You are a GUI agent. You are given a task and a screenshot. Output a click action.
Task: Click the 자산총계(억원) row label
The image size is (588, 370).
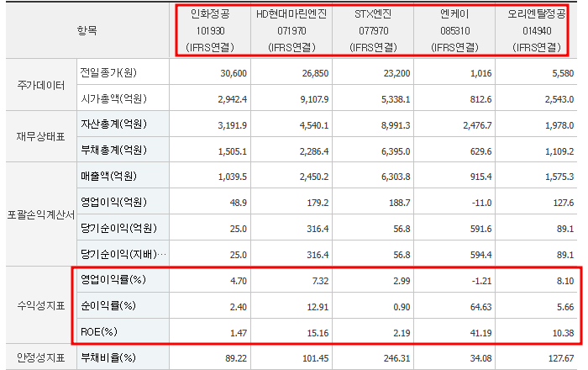[x=113, y=124]
